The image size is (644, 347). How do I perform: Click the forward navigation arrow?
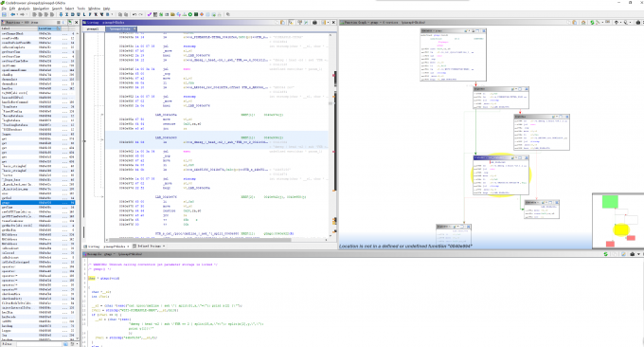pyautogui.click(x=22, y=14)
